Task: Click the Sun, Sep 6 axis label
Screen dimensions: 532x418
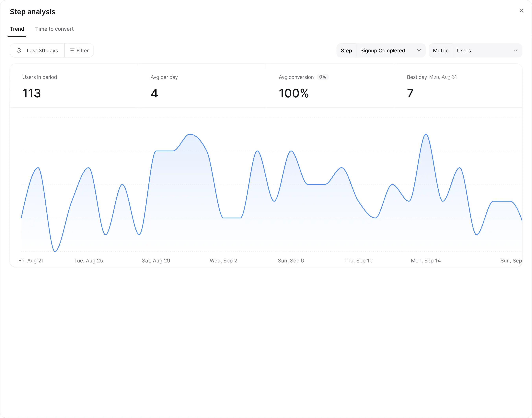Action: [291, 261]
